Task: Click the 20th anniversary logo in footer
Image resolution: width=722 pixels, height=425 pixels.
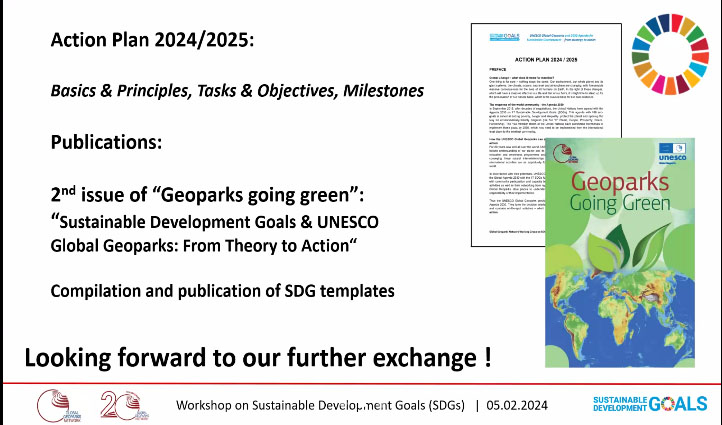Action: 125,405
